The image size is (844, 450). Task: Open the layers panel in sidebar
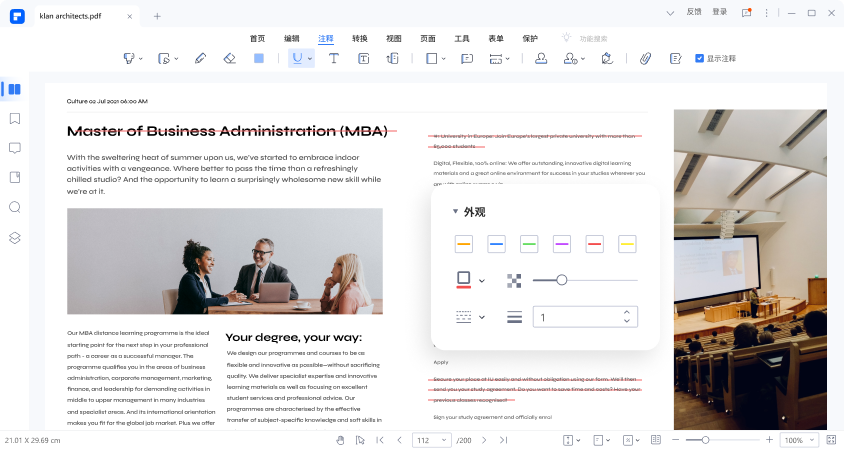point(15,237)
